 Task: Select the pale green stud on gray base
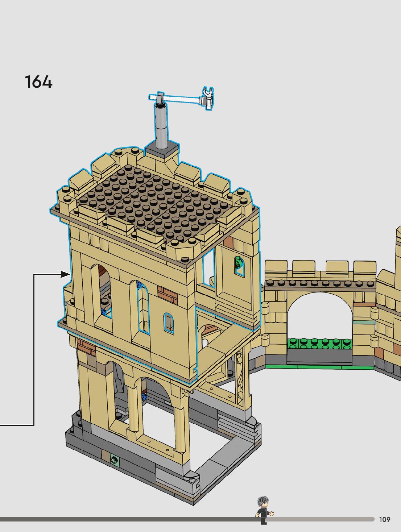click(x=114, y=460)
